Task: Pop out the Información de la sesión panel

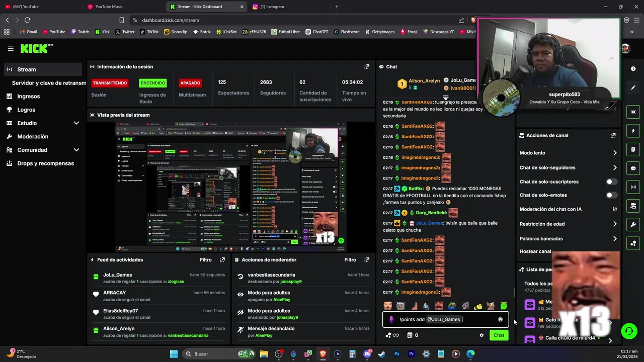Action: (x=367, y=66)
